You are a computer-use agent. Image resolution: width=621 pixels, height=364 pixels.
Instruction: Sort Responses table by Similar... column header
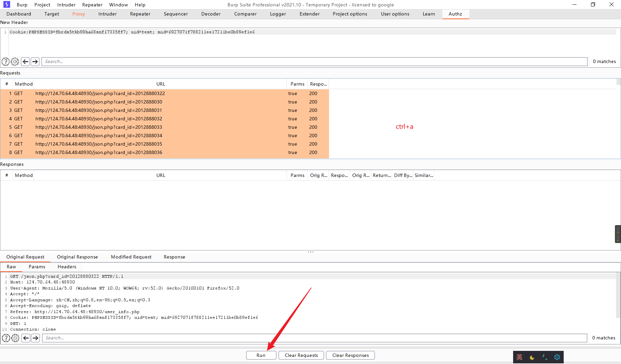tap(424, 175)
